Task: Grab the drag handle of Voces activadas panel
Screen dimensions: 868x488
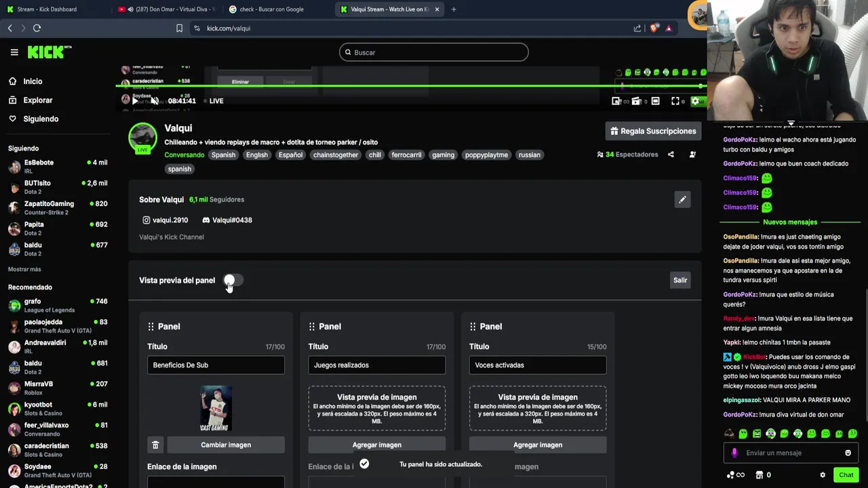Action: pos(473,327)
